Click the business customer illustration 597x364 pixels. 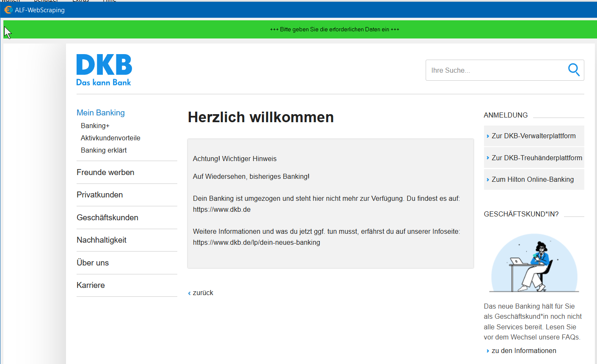pyautogui.click(x=534, y=263)
